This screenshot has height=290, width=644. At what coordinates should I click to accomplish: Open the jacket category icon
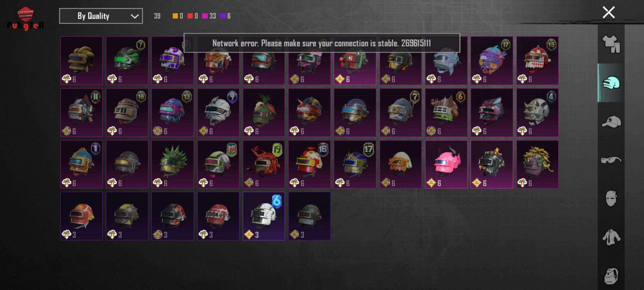[611, 237]
